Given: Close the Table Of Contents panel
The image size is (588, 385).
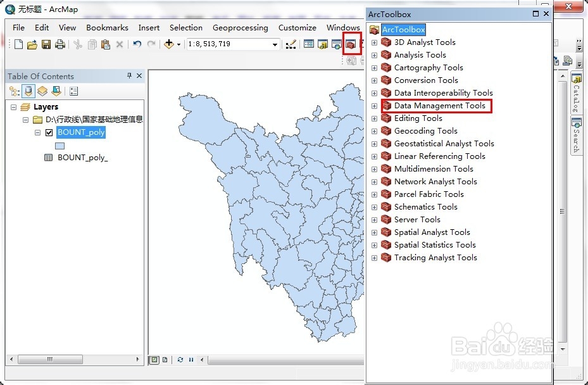Looking at the screenshot, I should (x=139, y=76).
